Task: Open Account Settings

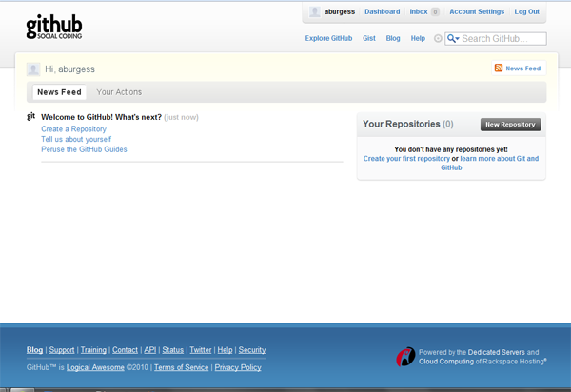Action: (477, 11)
